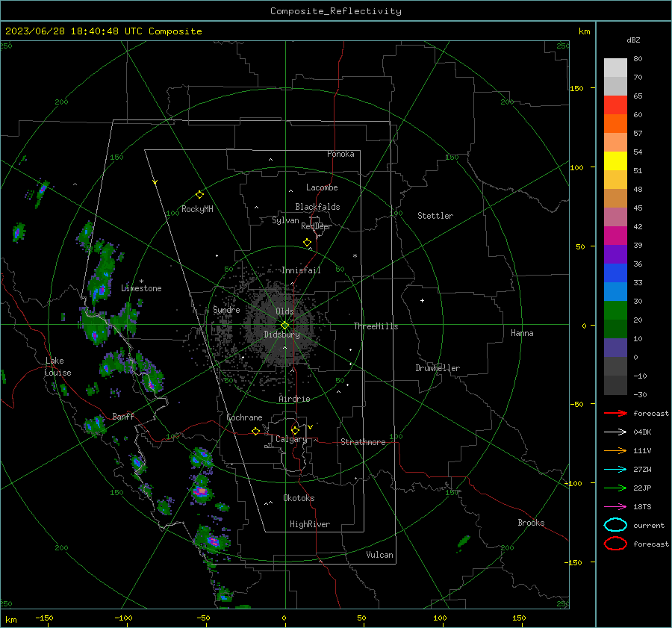Image resolution: width=672 pixels, height=628 pixels.
Task: Click the ThreeHills label
Action: click(x=376, y=326)
